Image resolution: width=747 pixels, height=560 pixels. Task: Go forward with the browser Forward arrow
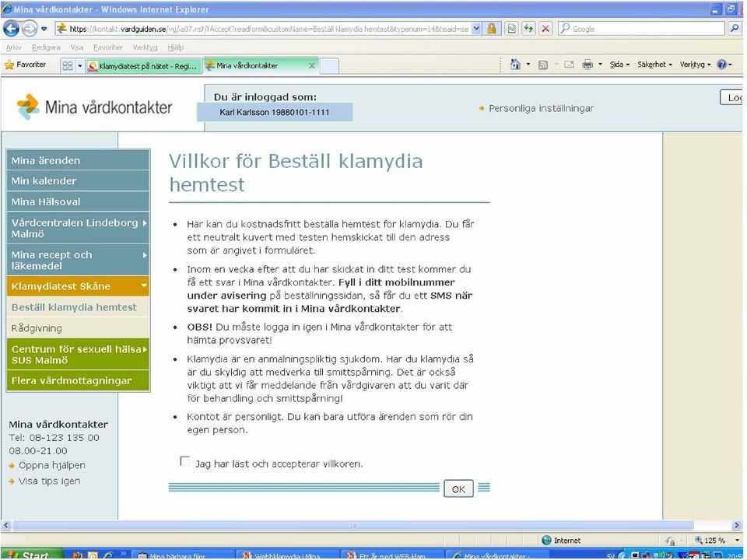pos(30,29)
